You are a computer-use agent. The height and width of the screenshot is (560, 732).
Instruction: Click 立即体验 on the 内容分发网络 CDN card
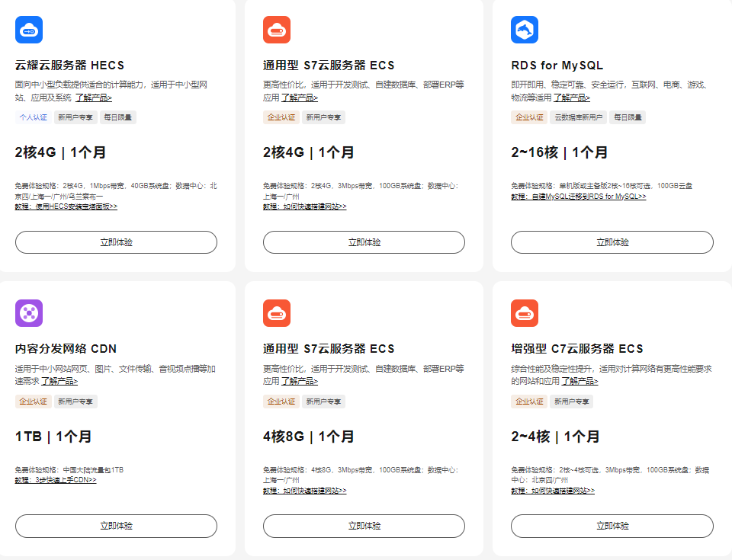116,526
